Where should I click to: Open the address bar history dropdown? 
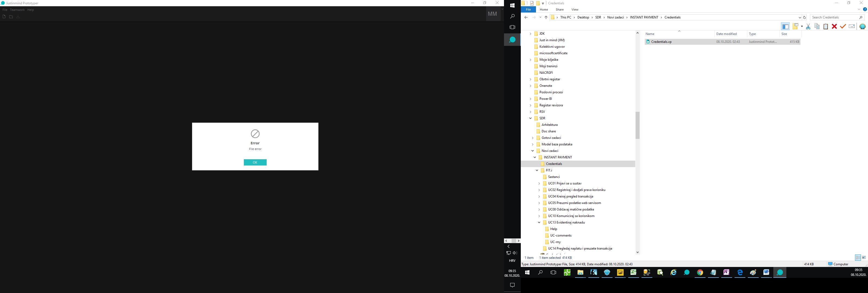(800, 18)
